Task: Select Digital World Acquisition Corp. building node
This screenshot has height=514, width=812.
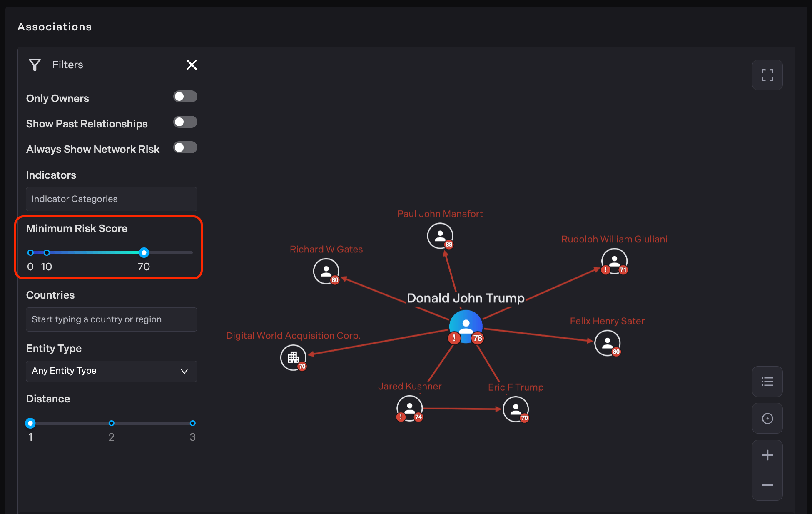Action: pyautogui.click(x=293, y=357)
